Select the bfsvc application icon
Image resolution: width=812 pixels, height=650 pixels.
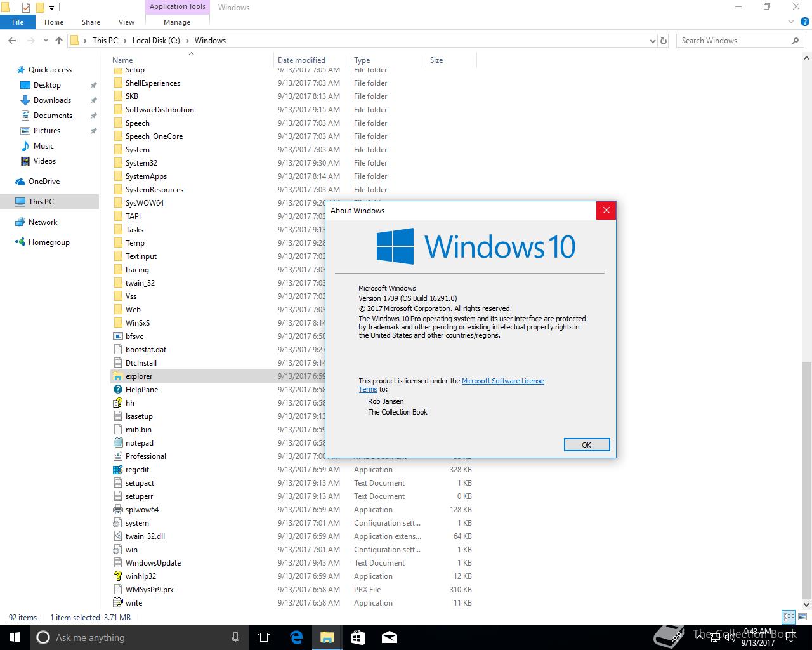(117, 336)
